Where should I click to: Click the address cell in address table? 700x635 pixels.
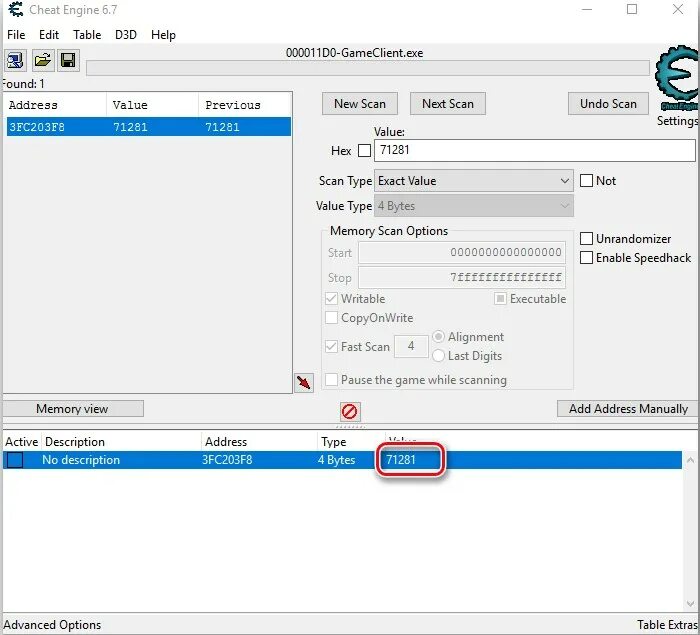227,460
